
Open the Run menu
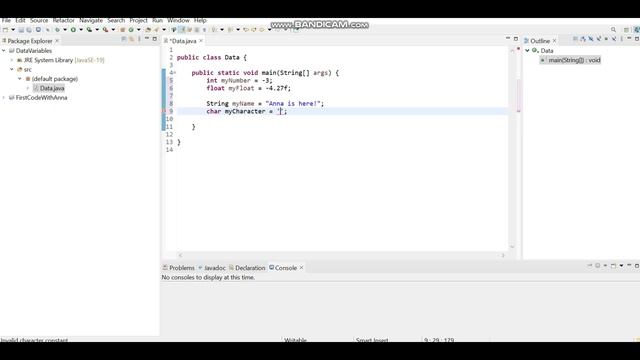[x=157, y=20]
